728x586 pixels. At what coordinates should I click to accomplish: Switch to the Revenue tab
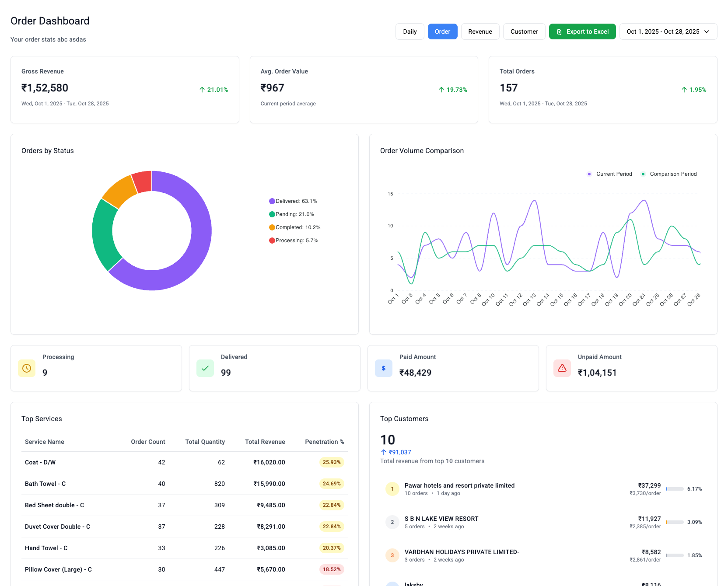[480, 31]
